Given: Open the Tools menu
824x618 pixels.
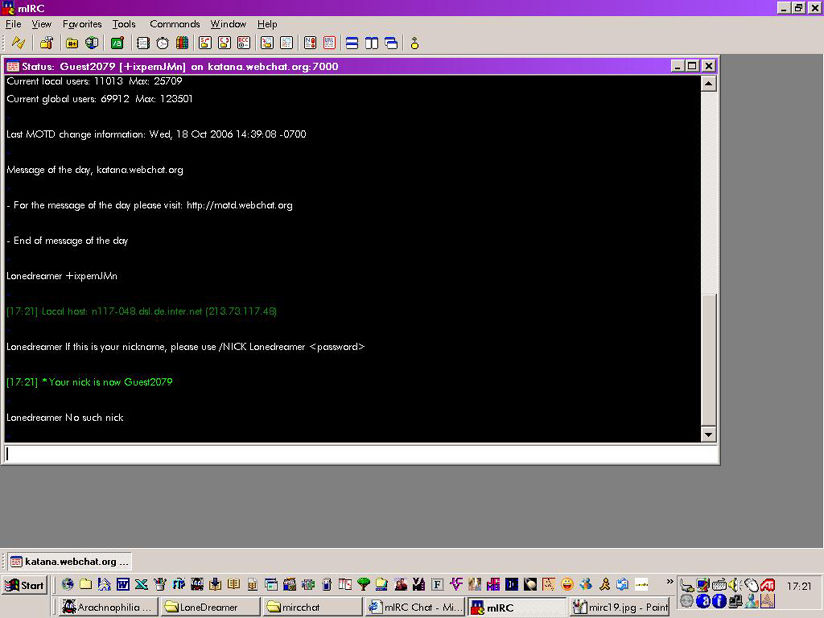Looking at the screenshot, I should 124,24.
